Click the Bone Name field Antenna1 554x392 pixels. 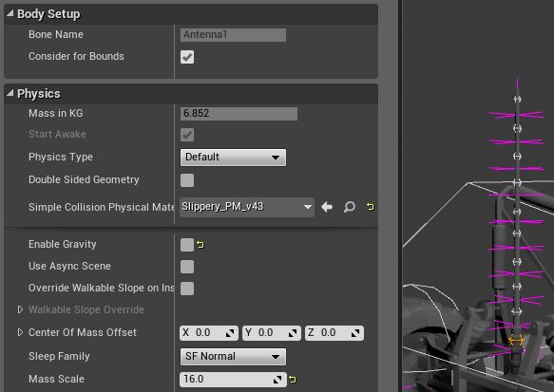tap(233, 35)
